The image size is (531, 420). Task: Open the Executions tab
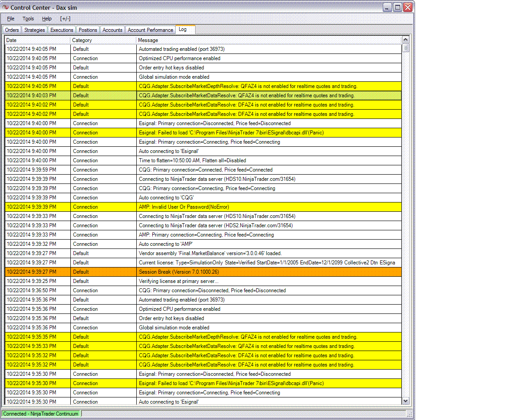[x=62, y=30]
